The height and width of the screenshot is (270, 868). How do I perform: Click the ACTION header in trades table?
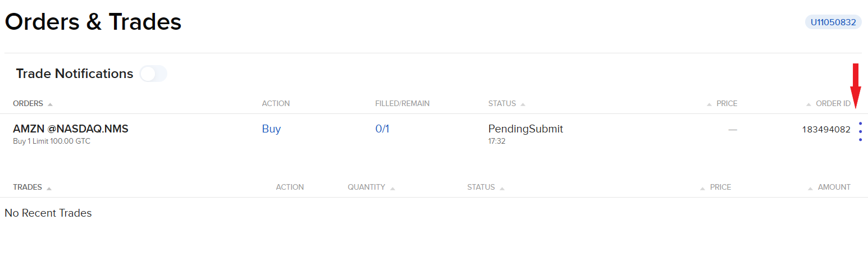click(x=290, y=187)
